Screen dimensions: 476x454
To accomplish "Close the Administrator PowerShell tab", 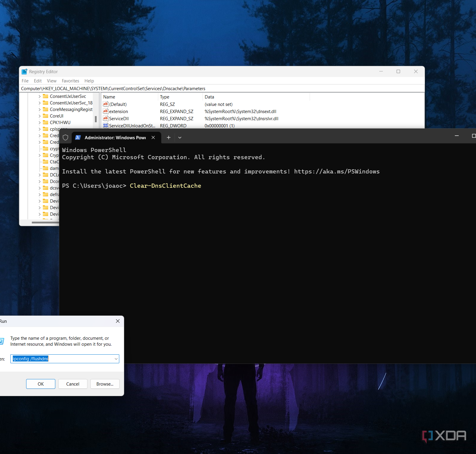I will click(x=153, y=137).
